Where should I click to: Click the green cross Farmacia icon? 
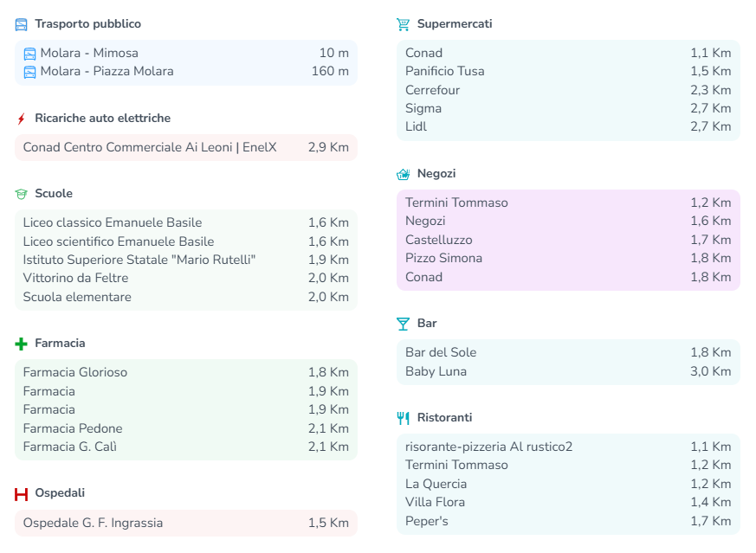pyautogui.click(x=22, y=344)
